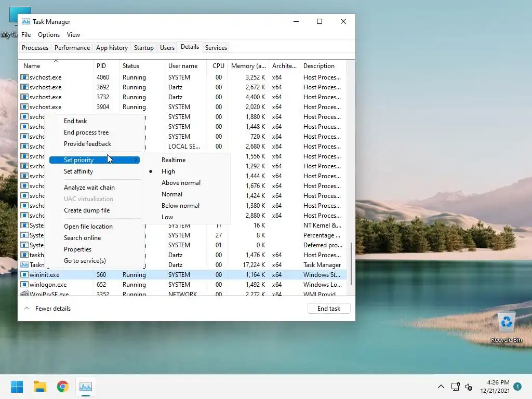Open File Explorer from the taskbar
Image resolution: width=532 pixels, height=399 pixels.
[39, 387]
